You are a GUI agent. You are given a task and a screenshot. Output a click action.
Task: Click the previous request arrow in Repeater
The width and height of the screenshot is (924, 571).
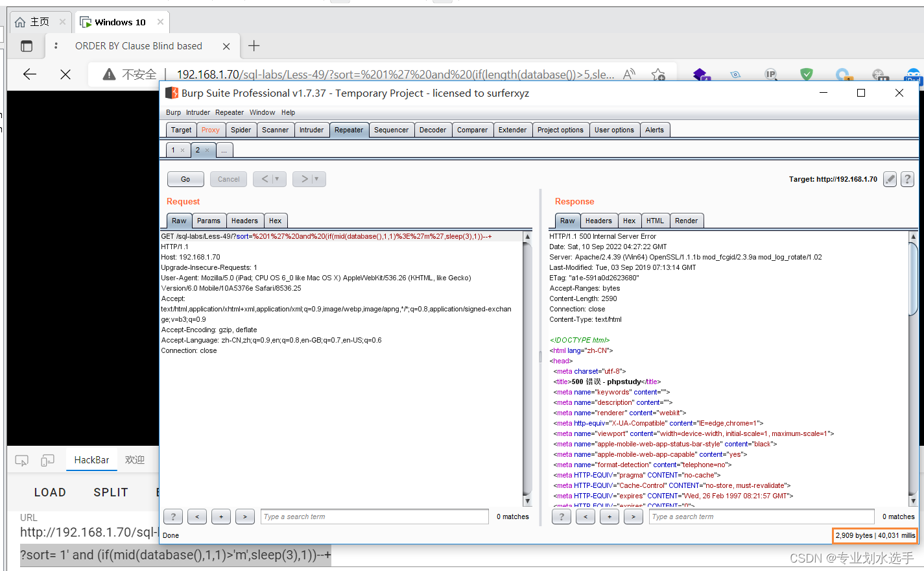[x=265, y=179]
